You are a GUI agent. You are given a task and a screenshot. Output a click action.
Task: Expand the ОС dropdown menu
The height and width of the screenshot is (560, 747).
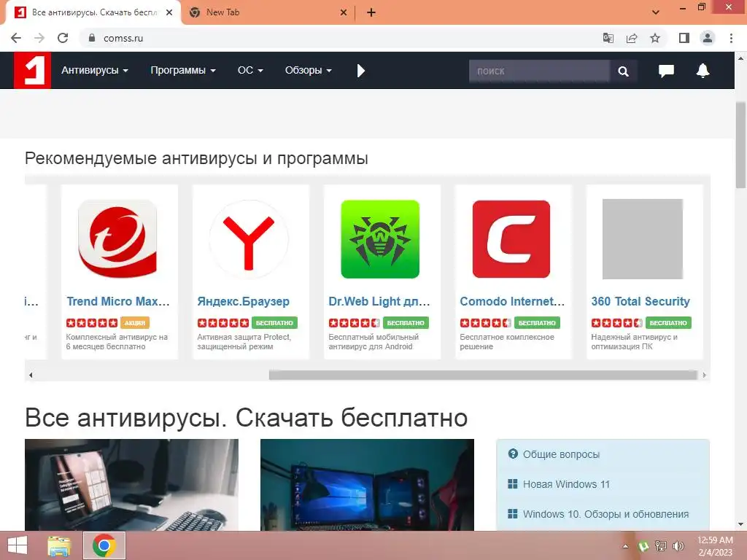point(250,71)
